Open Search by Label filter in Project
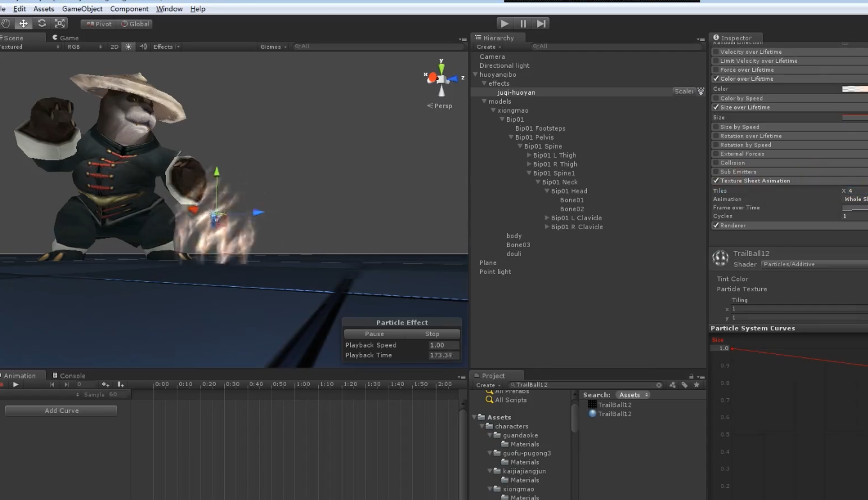Screen dimensions: 868x500 click(684, 385)
